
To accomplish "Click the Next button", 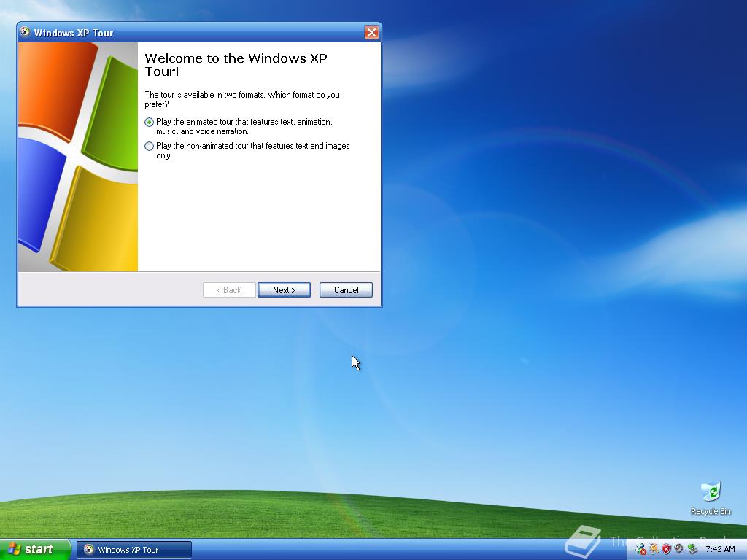I will 284,290.
